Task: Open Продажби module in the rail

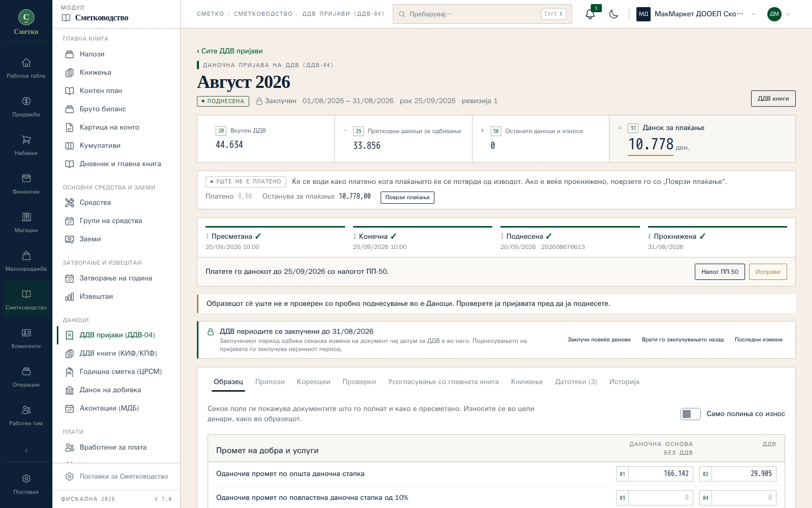Action: (26, 107)
